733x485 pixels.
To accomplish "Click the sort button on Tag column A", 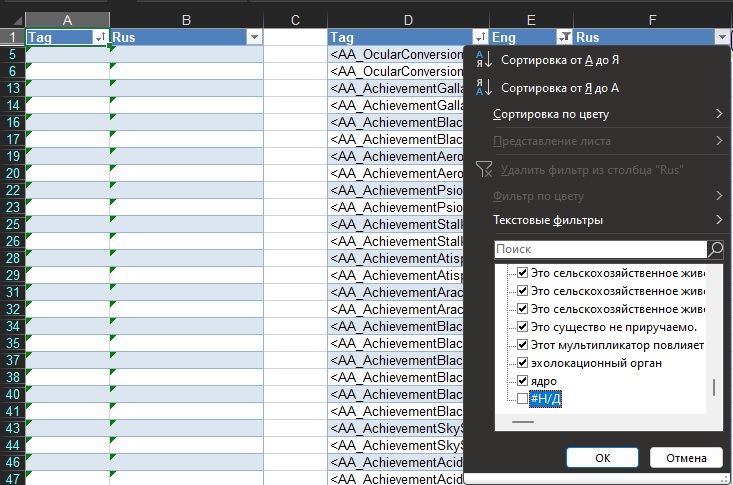I will tap(100, 37).
